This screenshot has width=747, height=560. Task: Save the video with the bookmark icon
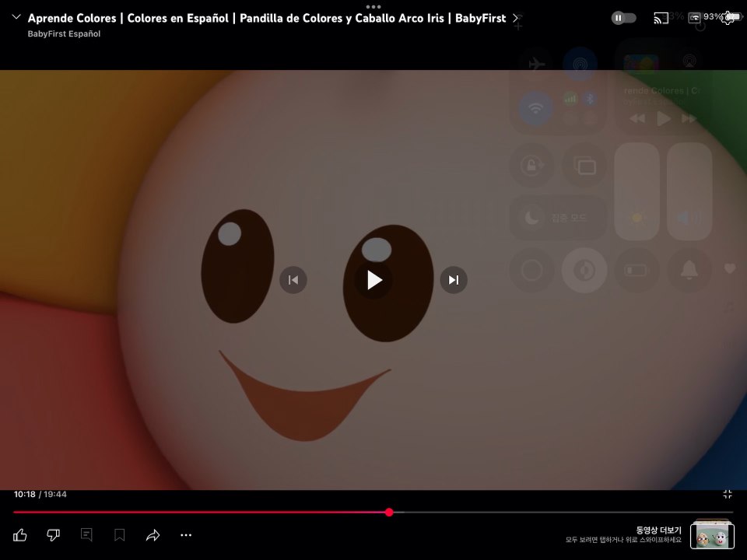[120, 535]
